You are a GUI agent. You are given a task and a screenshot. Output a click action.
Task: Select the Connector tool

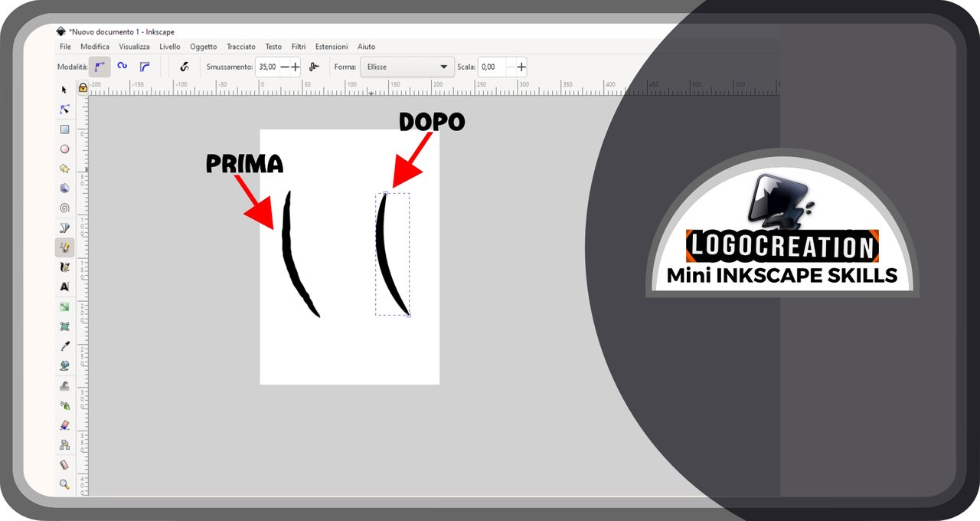point(64,444)
